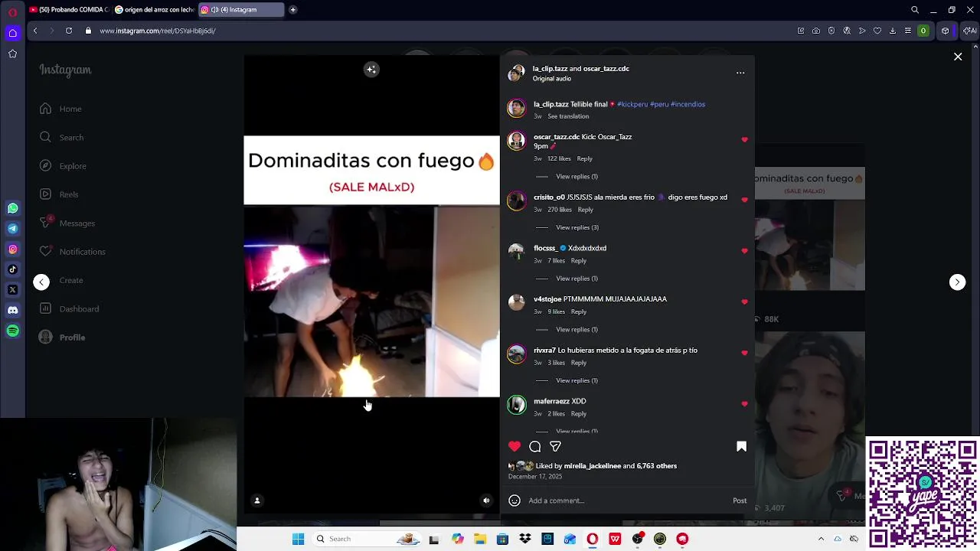Open Dashboard in Instagram sidebar
The height and width of the screenshot is (551, 980).
69,308
